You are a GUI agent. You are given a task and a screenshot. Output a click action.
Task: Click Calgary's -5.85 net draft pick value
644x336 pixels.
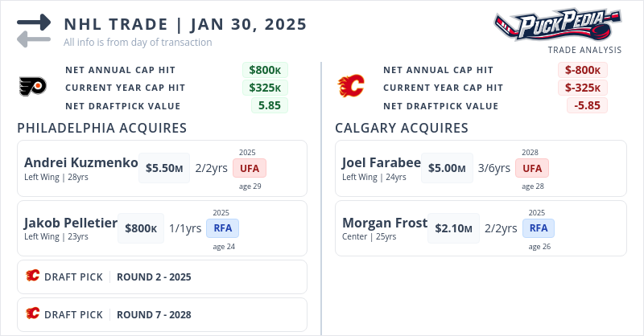(587, 105)
